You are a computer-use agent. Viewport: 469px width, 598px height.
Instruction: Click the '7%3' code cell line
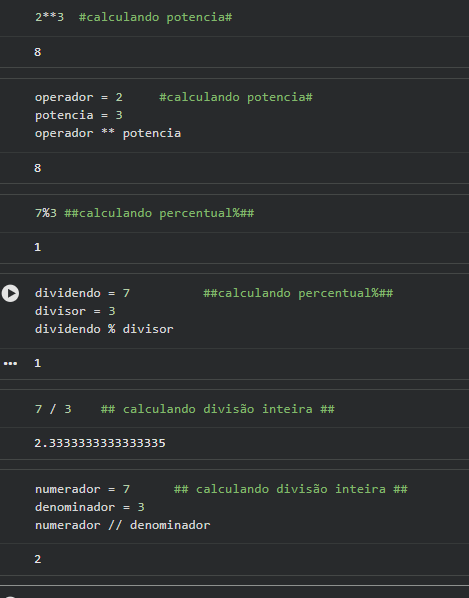tap(46, 213)
